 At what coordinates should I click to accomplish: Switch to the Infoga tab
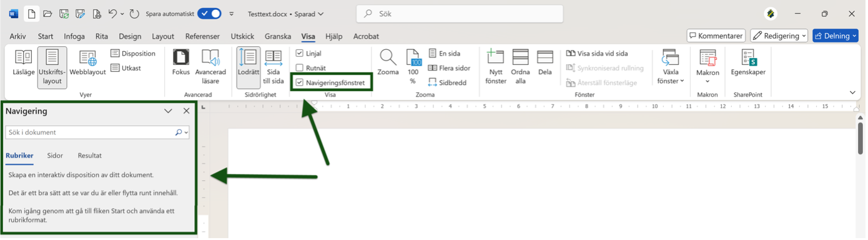(x=74, y=36)
